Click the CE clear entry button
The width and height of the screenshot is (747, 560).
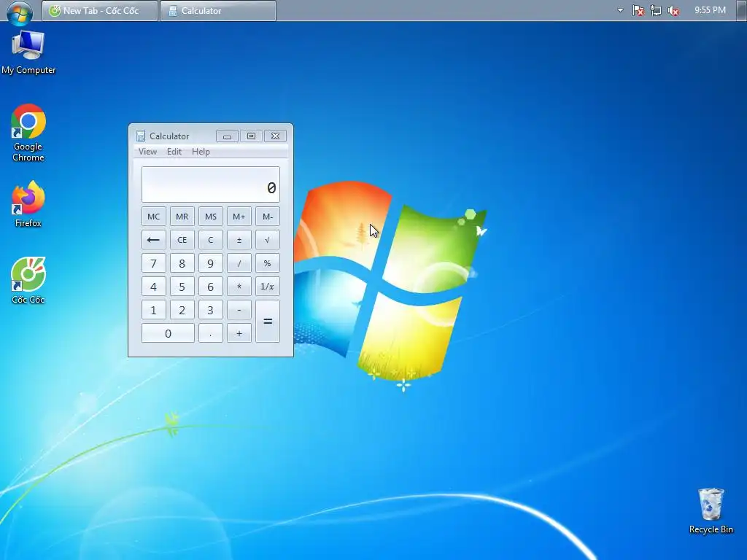182,239
